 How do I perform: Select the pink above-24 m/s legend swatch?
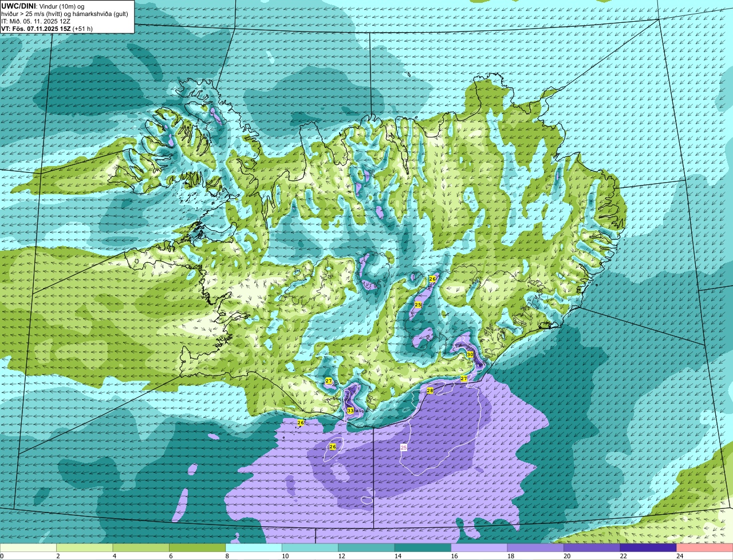(705, 548)
